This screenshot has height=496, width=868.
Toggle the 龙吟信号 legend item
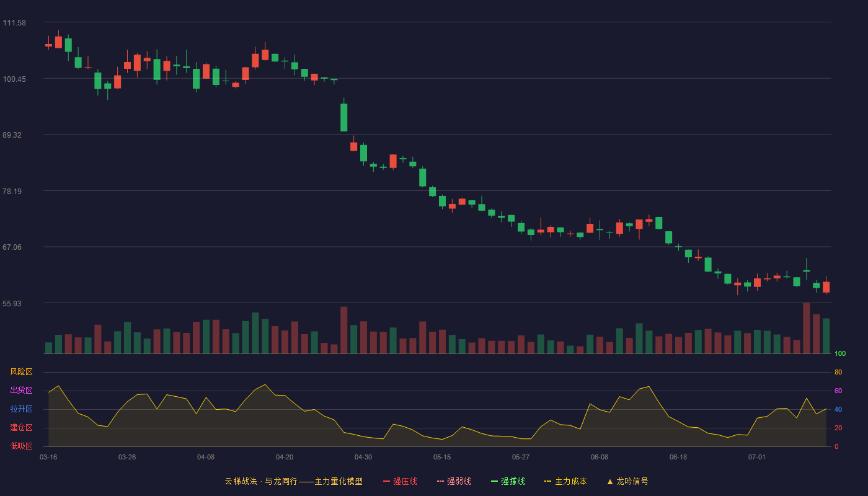click(x=627, y=481)
